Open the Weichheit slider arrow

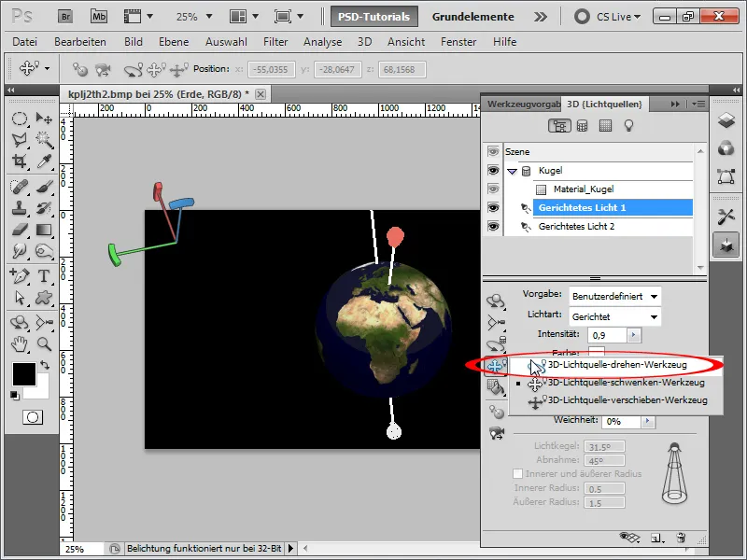[647, 421]
